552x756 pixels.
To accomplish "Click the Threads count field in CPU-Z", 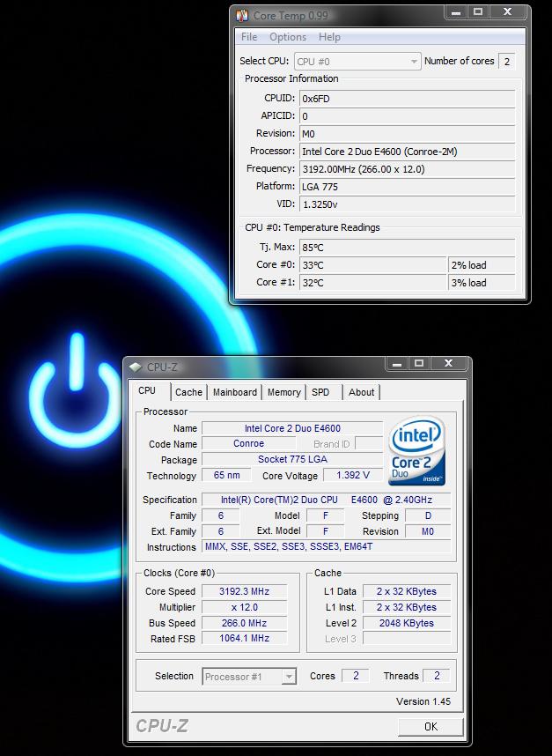I will 437,676.
